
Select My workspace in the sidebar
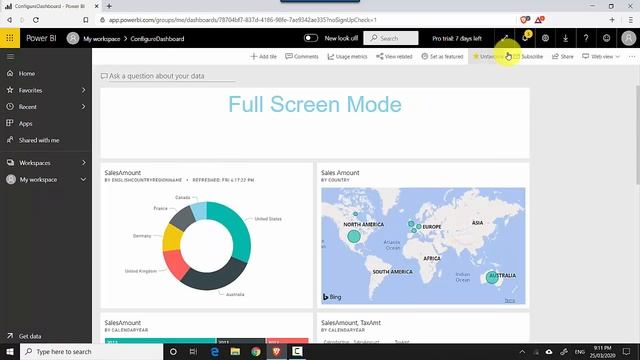[x=38, y=180]
